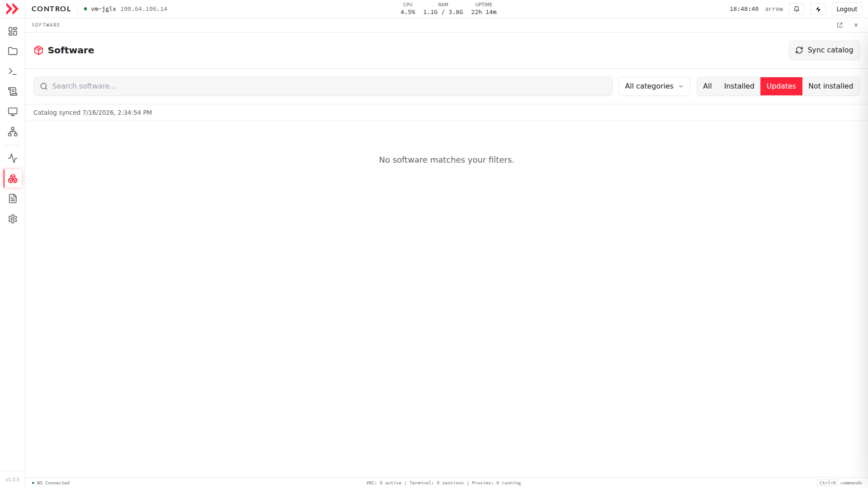The width and height of the screenshot is (868, 488).
Task: Open notifications bell icon
Action: (x=797, y=9)
